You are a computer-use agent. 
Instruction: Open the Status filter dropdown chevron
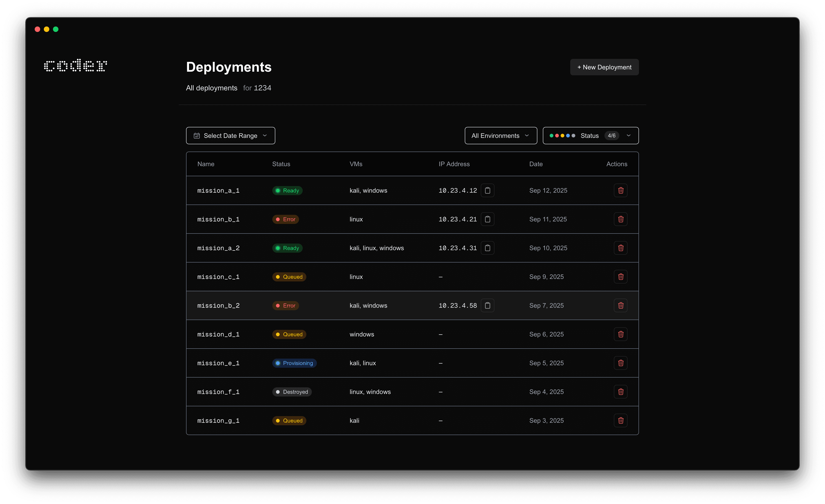628,136
